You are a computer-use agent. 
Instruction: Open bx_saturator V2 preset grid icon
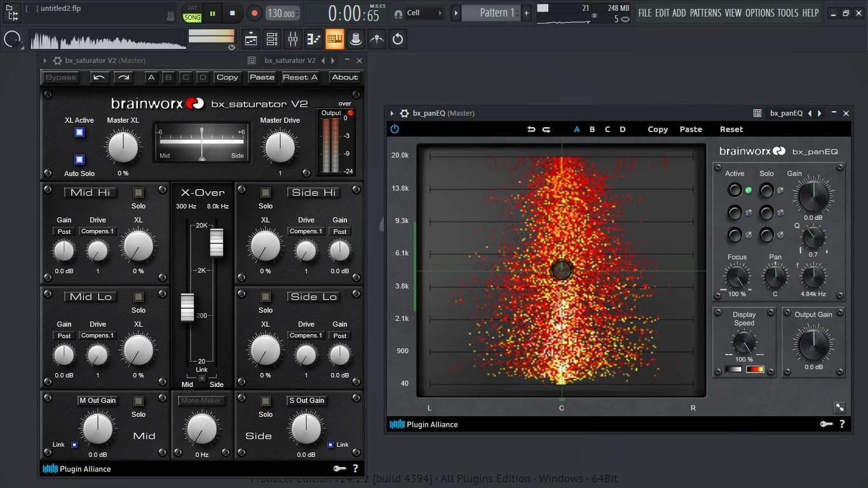coord(252,60)
